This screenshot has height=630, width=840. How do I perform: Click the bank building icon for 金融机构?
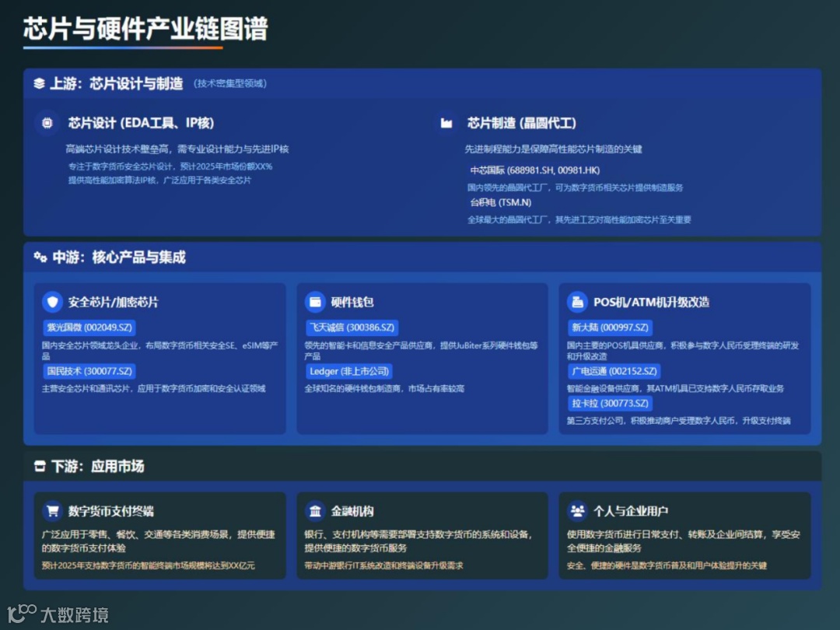315,511
